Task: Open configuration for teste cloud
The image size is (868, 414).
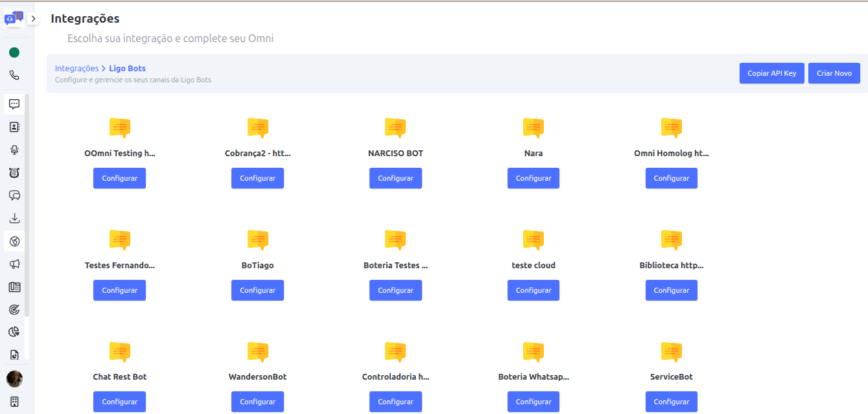Action: 533,290
